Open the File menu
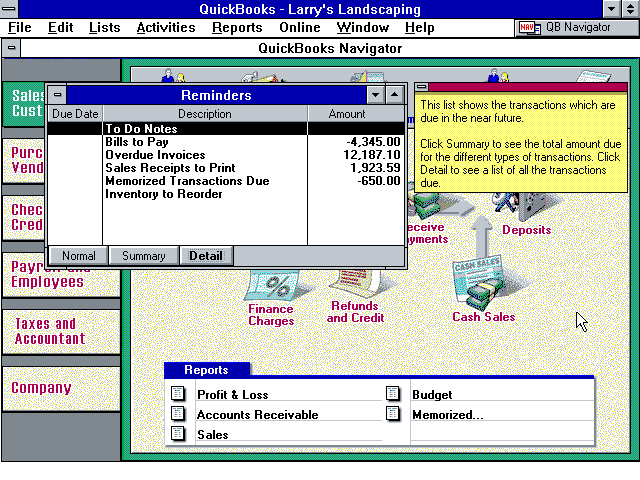This screenshot has width=640, height=480. click(20, 27)
